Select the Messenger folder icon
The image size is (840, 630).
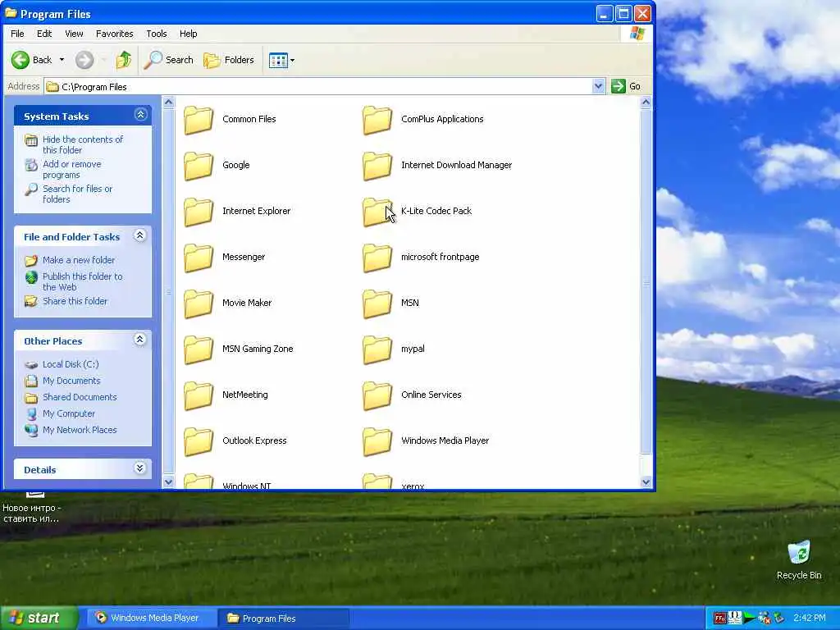pos(199,258)
